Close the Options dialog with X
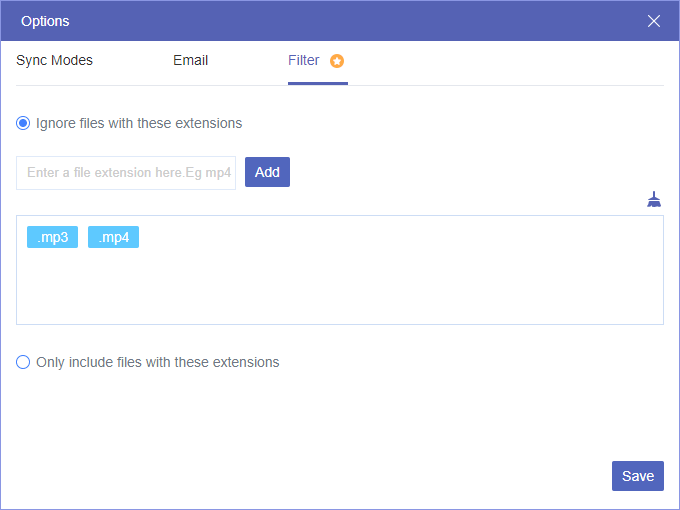Screen dimensions: 680x510 coord(654,21)
